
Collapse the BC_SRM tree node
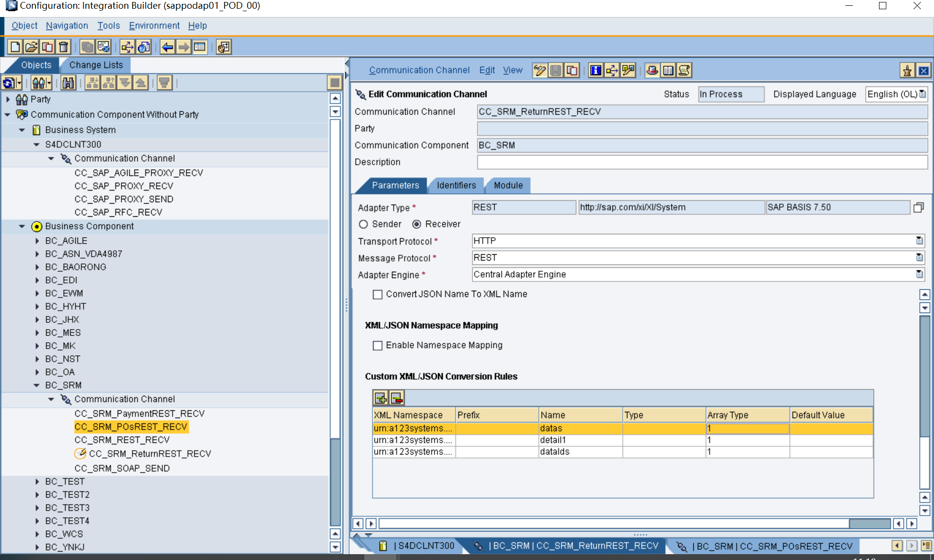[36, 385]
